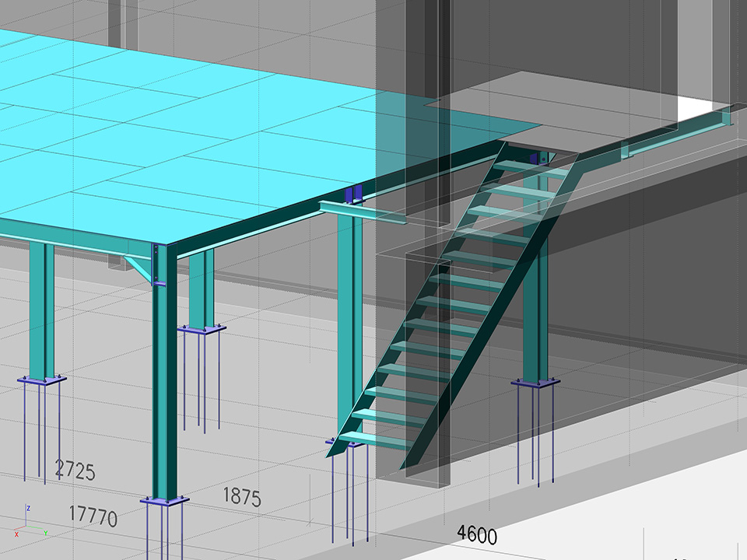Pick the 4600 dimension label
Image resolution: width=747 pixels, height=560 pixels.
pyautogui.click(x=476, y=534)
